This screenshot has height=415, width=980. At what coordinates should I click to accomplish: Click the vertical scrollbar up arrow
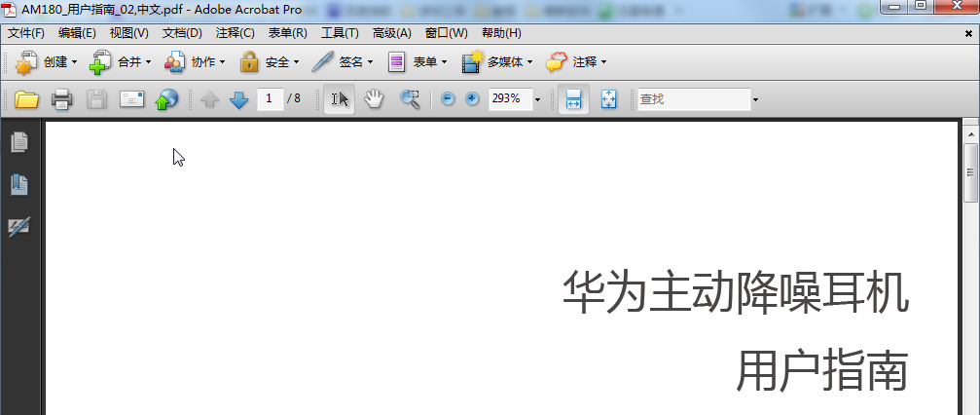click(x=971, y=134)
